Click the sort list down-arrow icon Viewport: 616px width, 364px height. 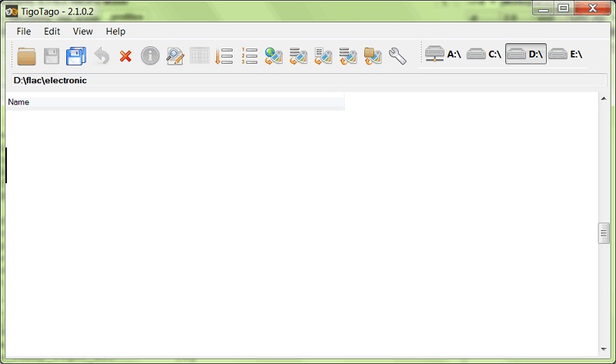click(224, 56)
